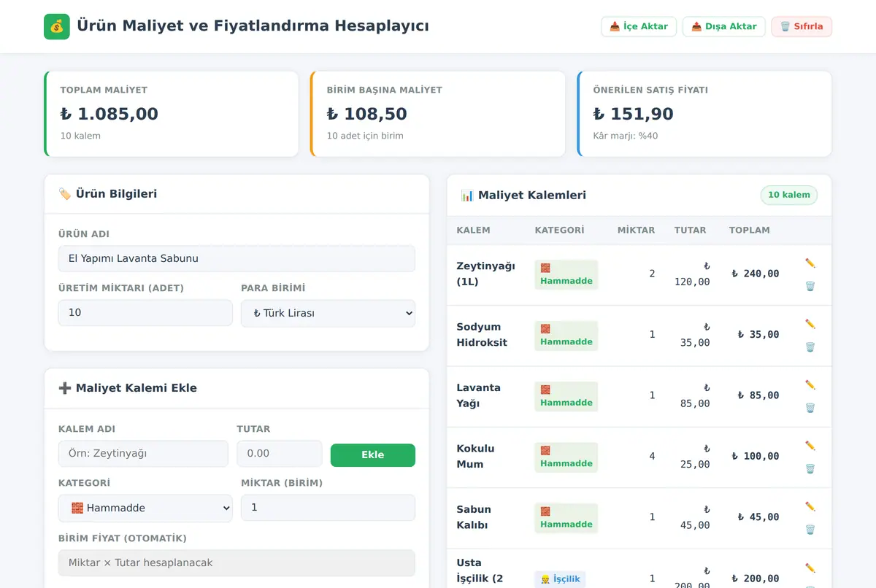Screen dimensions: 876x588
Task: Click the MİKTAR column header
Action: 636,230
